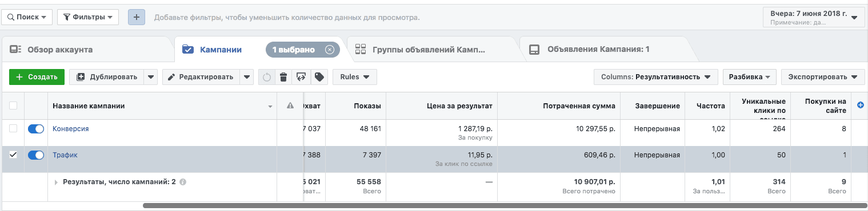
Task: Click the Редактировать button
Action: pos(201,77)
